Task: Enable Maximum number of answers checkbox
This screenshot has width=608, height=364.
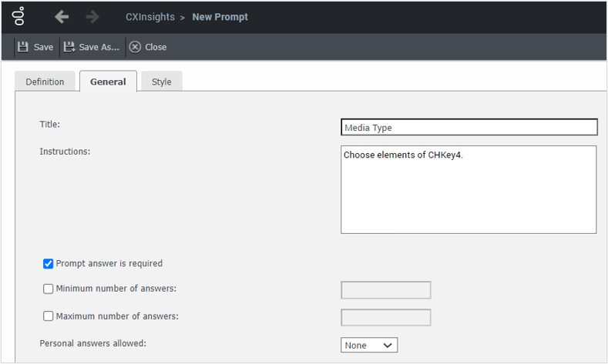Action: pos(49,316)
